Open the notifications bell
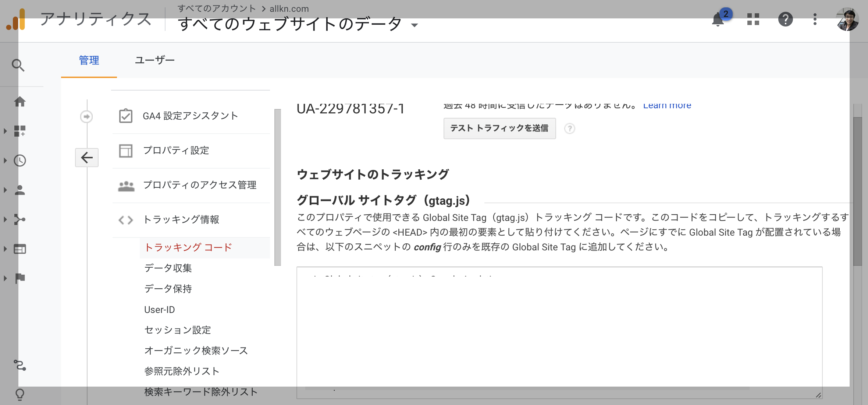 pos(718,20)
